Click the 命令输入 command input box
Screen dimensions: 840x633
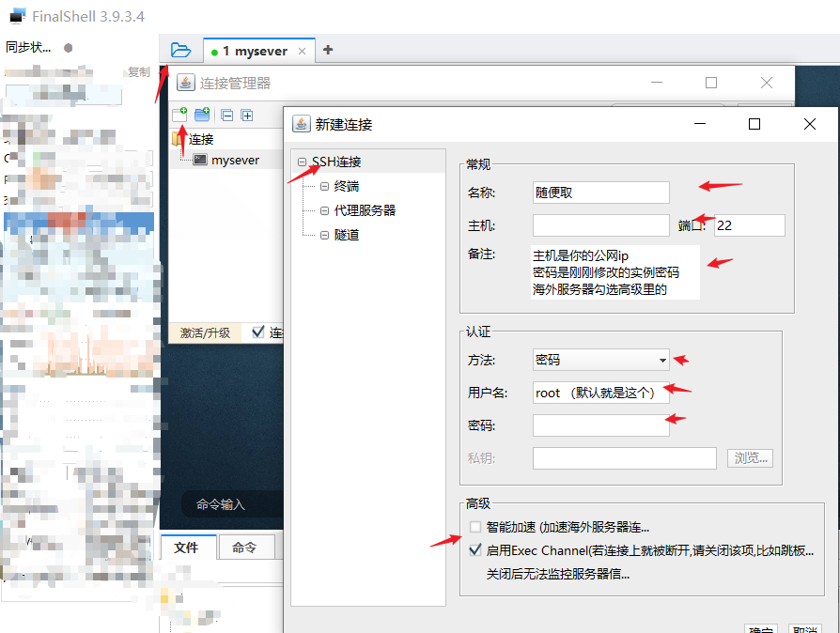pos(230,504)
